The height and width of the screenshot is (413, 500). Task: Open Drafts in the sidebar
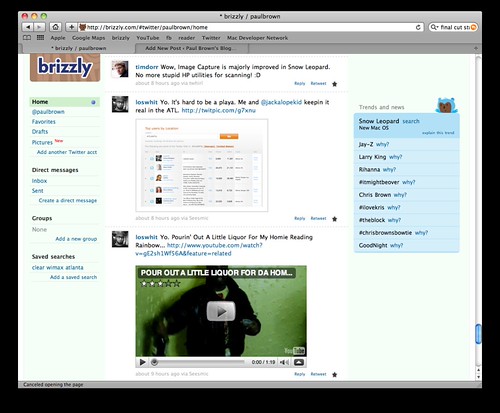[40, 132]
